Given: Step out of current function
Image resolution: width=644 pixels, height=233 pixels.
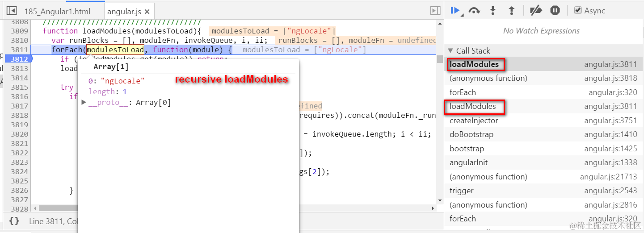Looking at the screenshot, I should click(512, 11).
